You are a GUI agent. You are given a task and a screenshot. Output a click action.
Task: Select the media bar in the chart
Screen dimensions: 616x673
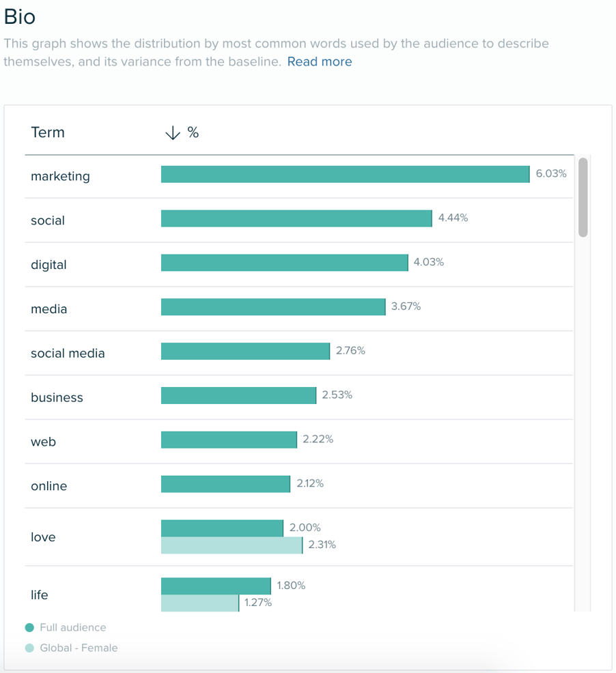pos(273,306)
